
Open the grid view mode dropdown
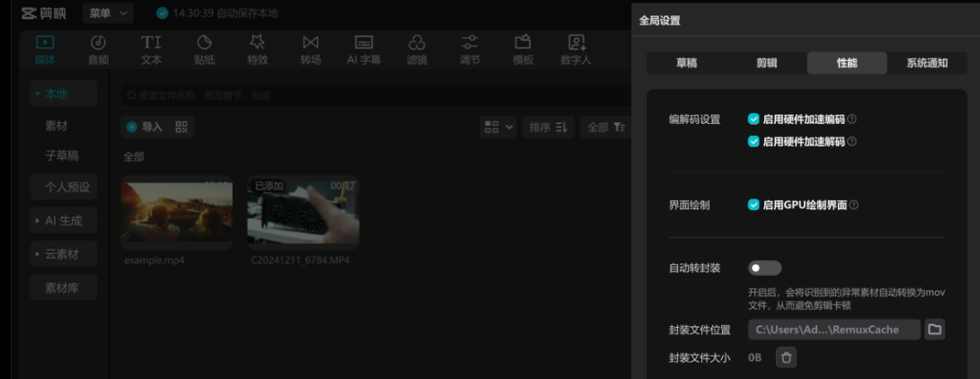point(499,128)
